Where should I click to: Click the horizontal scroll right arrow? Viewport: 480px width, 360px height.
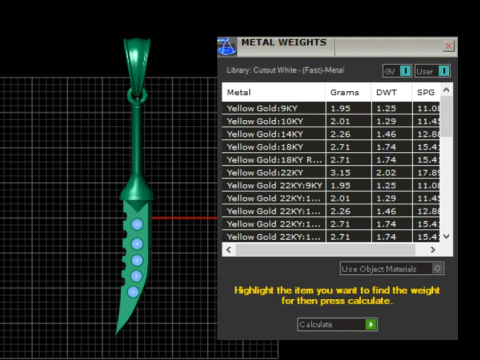(x=433, y=250)
